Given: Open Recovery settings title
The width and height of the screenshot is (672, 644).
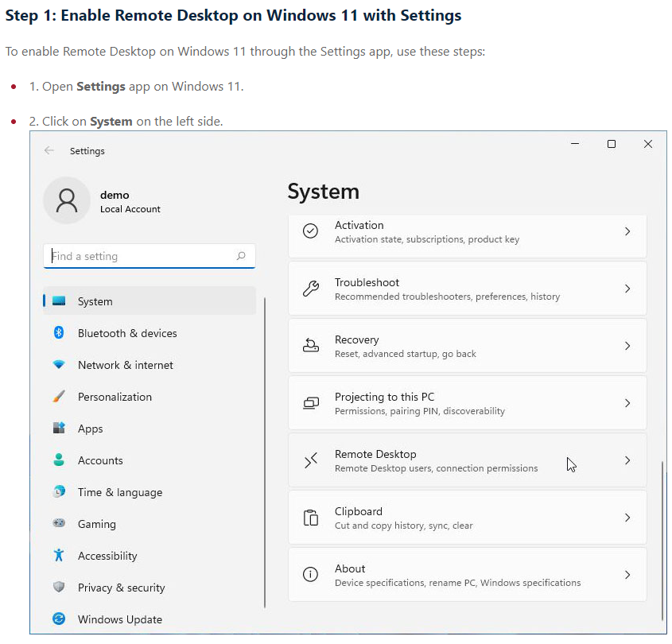Looking at the screenshot, I should coord(356,339).
